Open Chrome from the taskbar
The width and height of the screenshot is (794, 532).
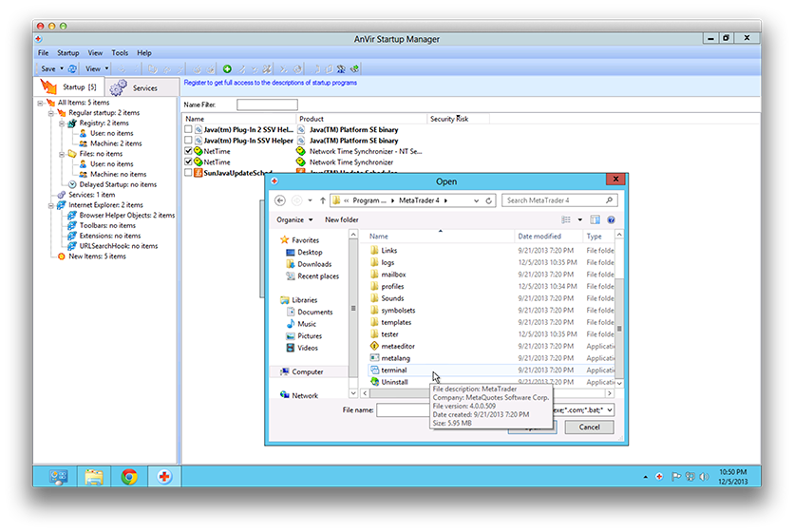[x=129, y=477]
